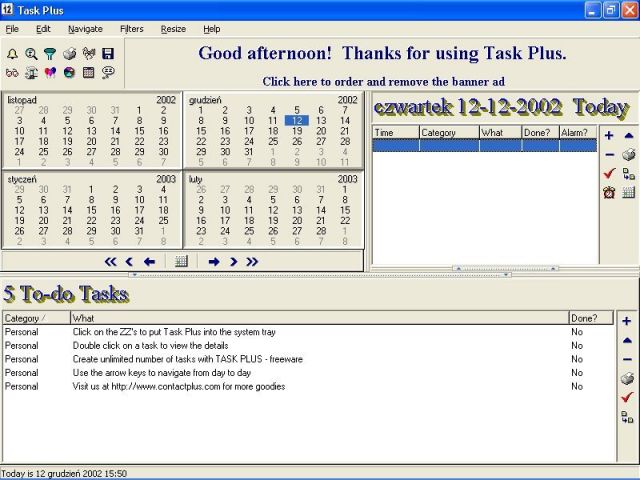Viewport: 640px width, 480px height.
Task: Click the calendar grid icon in the day panel
Action: click(629, 192)
